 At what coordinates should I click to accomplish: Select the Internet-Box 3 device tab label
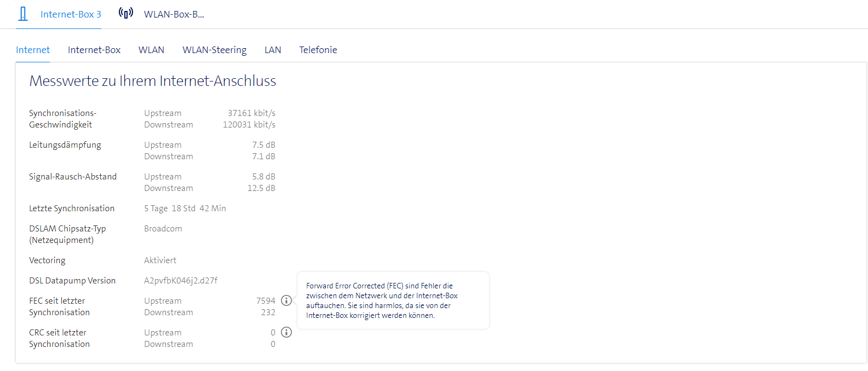71,14
